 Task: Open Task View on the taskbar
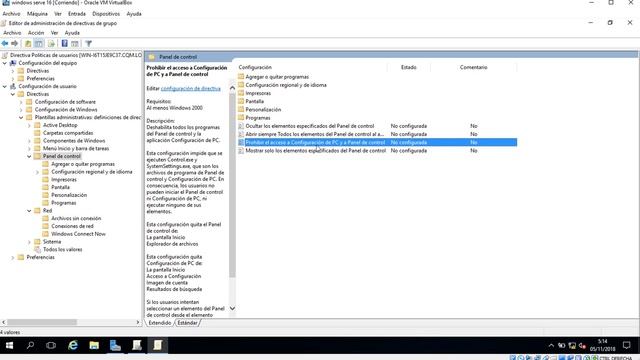click(x=51, y=346)
